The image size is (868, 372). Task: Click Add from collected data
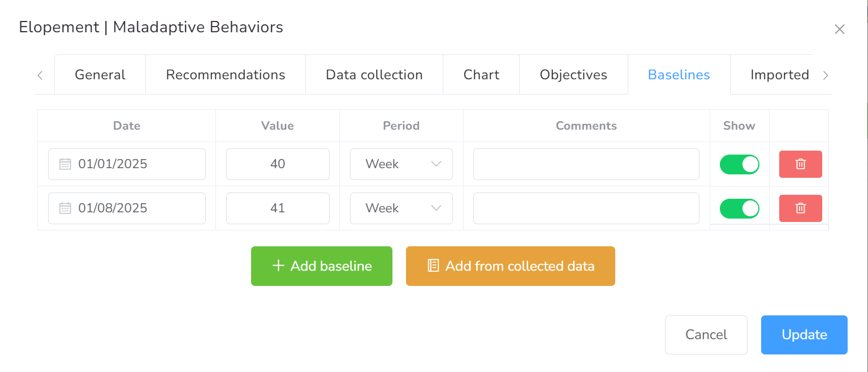click(x=510, y=266)
